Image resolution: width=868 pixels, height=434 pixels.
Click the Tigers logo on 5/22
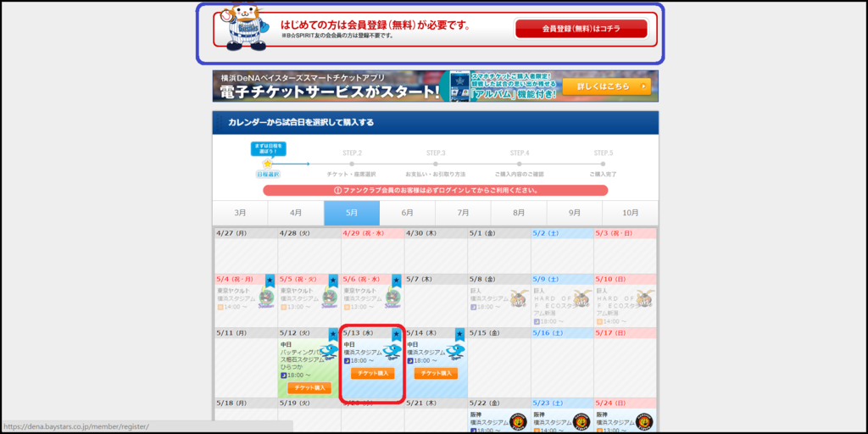[520, 421]
